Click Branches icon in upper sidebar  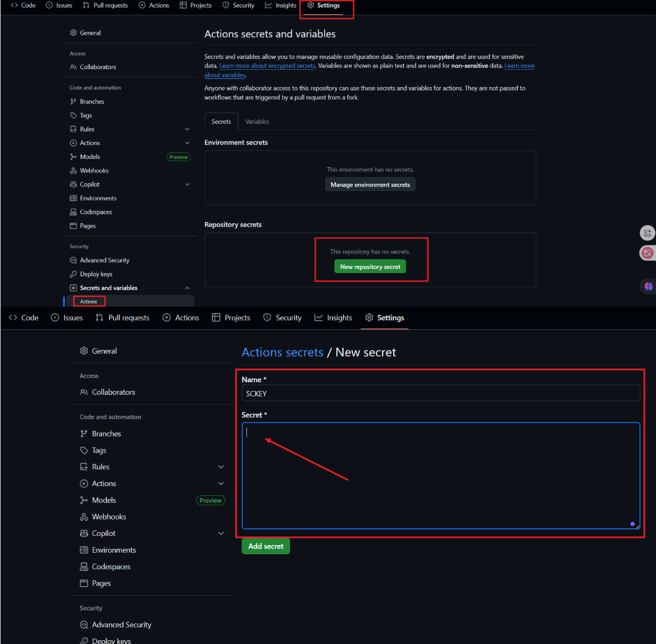pos(73,102)
